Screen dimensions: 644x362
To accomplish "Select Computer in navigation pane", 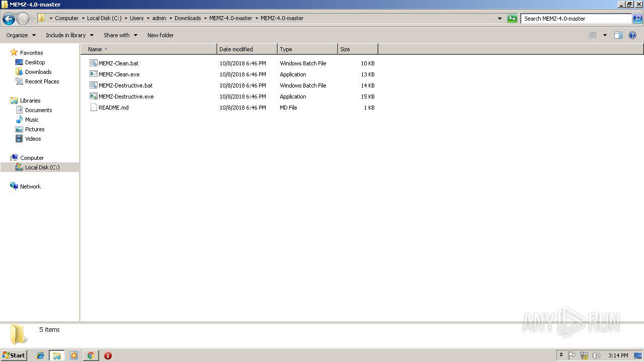I will pos(32,158).
